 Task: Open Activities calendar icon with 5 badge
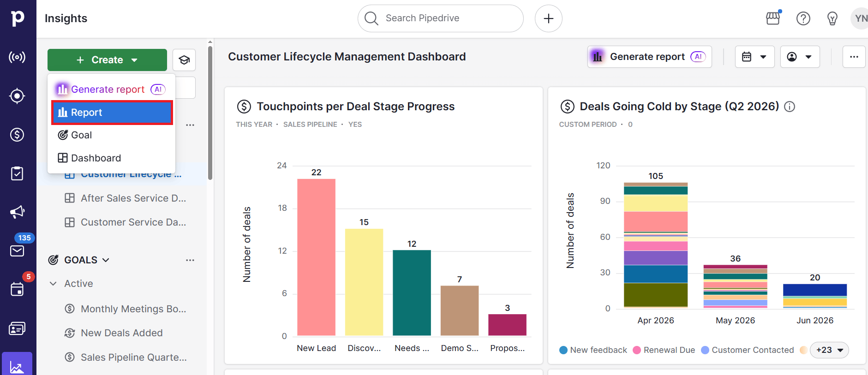point(17,290)
